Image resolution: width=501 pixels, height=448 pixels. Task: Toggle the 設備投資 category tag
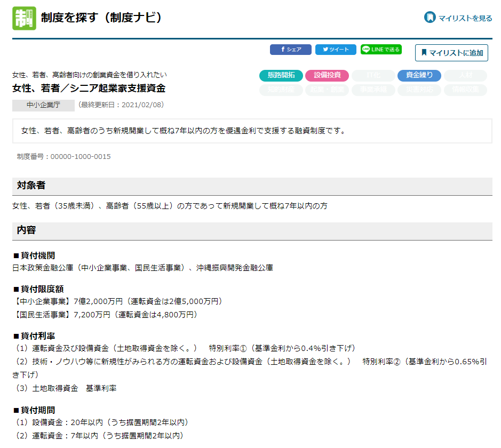point(327,76)
